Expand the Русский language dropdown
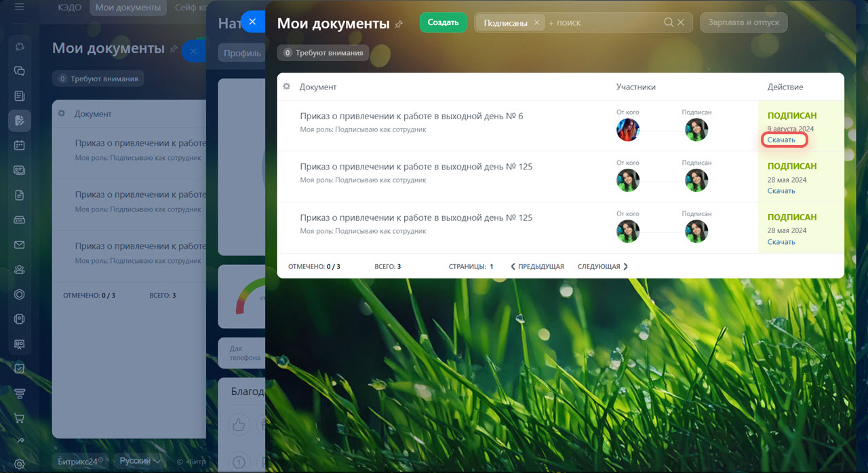 140,461
